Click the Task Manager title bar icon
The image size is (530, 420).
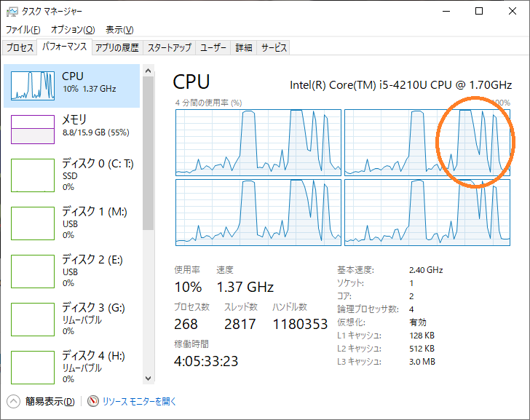pyautogui.click(x=12, y=12)
